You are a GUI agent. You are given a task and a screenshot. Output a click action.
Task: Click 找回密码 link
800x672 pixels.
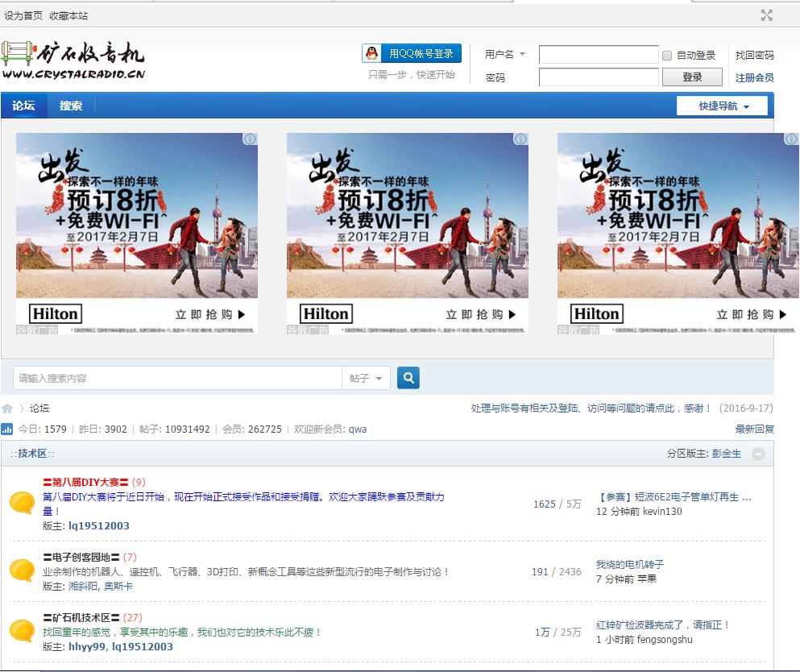(754, 55)
